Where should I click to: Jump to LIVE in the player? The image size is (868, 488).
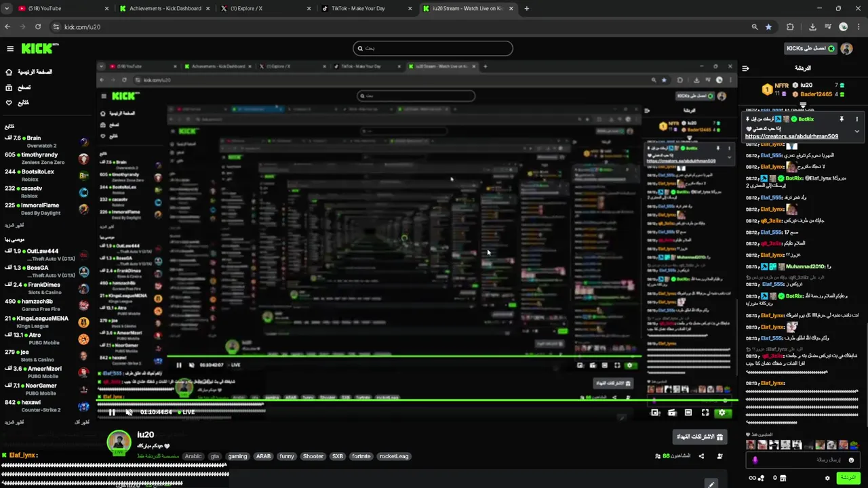(186, 412)
